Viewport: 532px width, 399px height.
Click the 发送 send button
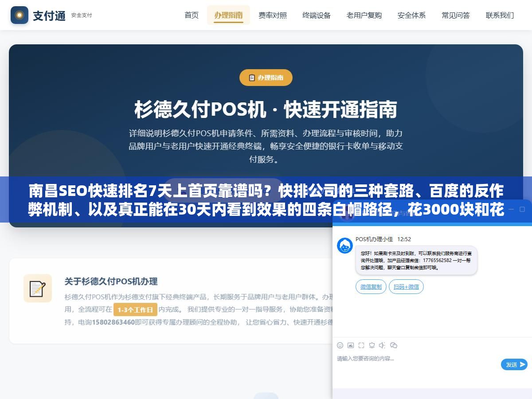point(514,364)
